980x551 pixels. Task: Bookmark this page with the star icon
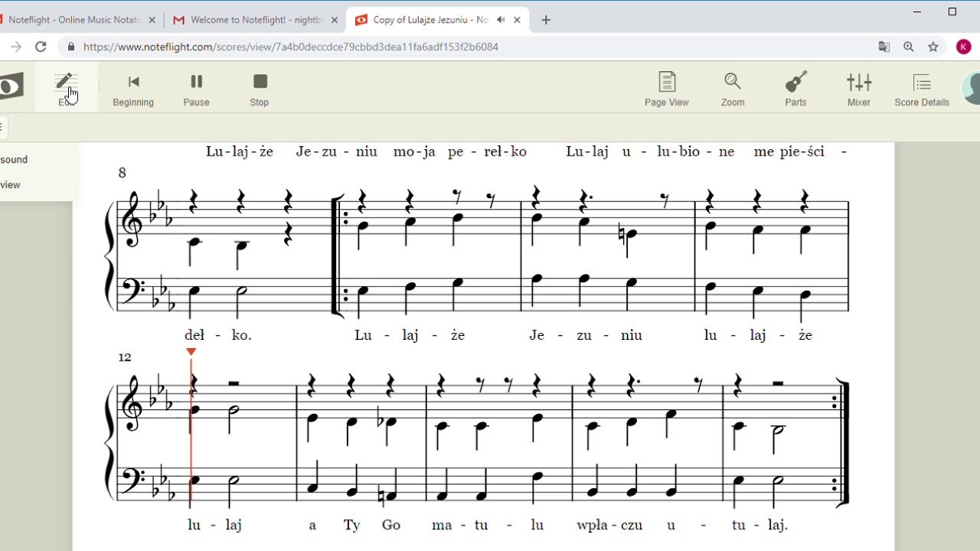933,47
